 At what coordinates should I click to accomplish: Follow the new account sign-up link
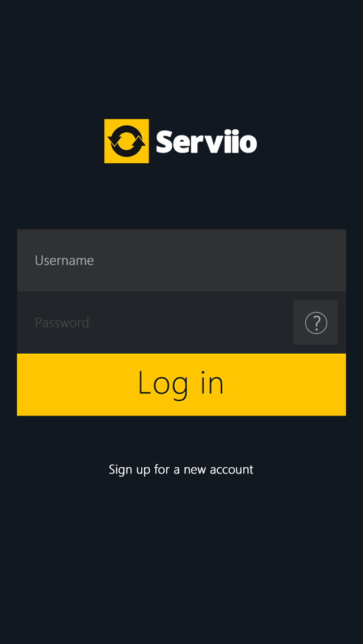[x=181, y=469]
